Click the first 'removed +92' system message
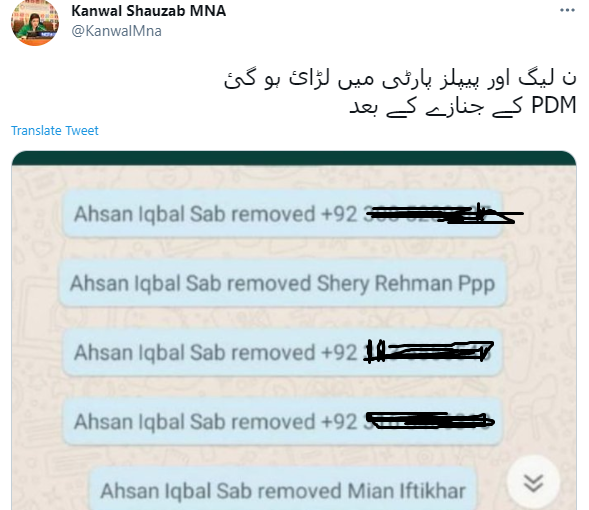This screenshot has width=589, height=510. [x=283, y=214]
